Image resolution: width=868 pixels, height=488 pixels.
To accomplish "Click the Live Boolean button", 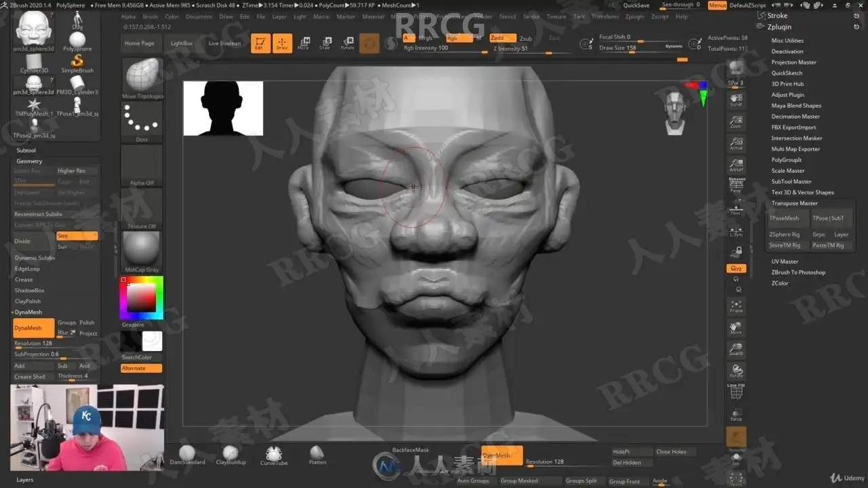I will point(224,43).
